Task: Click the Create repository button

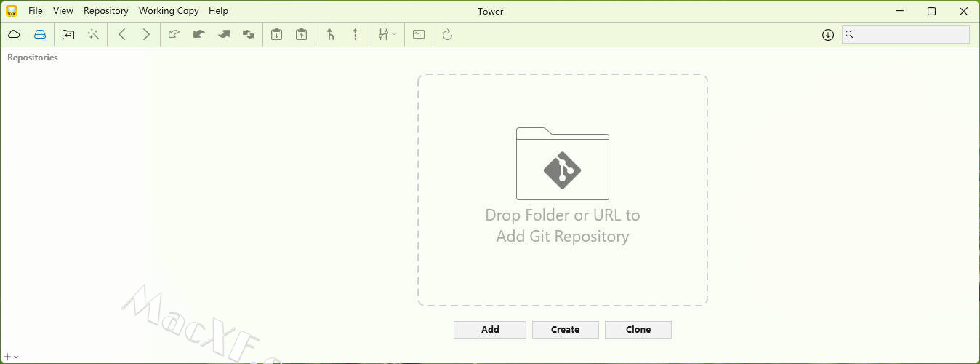Action: pos(566,329)
